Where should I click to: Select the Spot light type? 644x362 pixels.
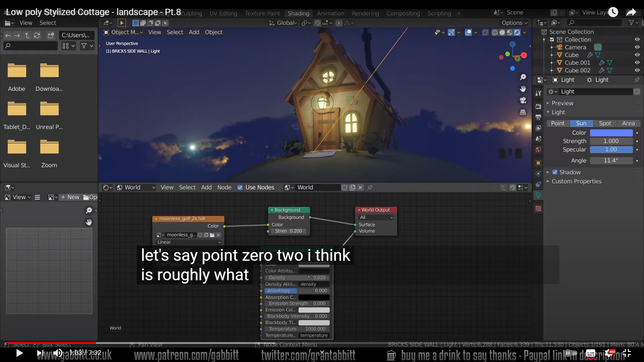click(605, 123)
